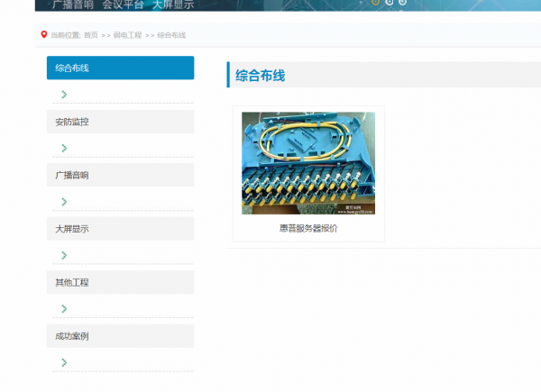This screenshot has width=541, height=392.
Task: Open the fiber optic tray product thumbnail
Action: (307, 163)
